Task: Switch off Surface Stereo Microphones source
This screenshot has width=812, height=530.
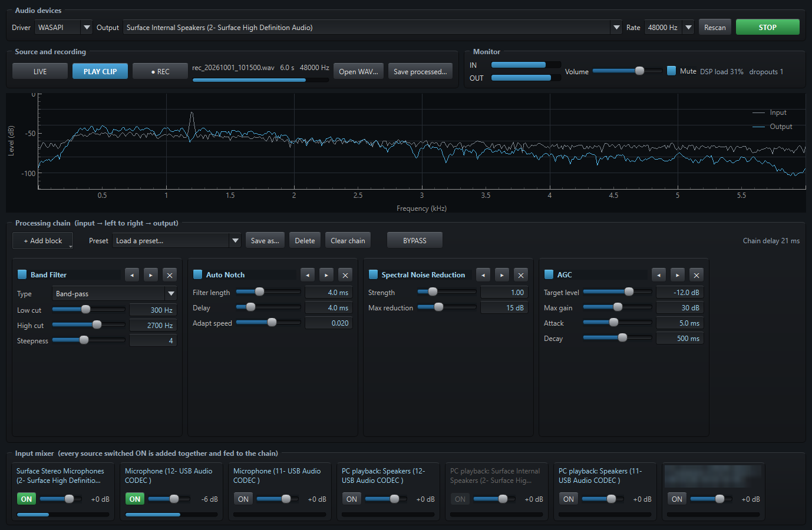Action: 27,499
